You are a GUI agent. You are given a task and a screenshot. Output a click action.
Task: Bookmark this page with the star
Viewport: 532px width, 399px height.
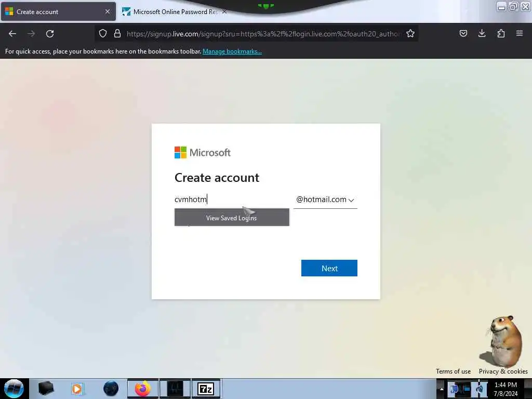[x=410, y=33]
